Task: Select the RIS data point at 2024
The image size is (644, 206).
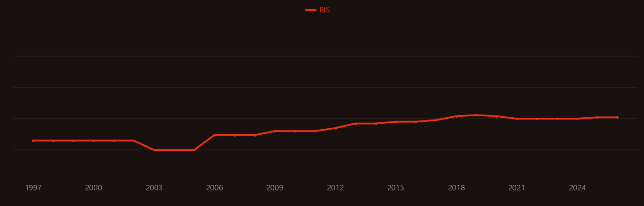Action: (577, 119)
